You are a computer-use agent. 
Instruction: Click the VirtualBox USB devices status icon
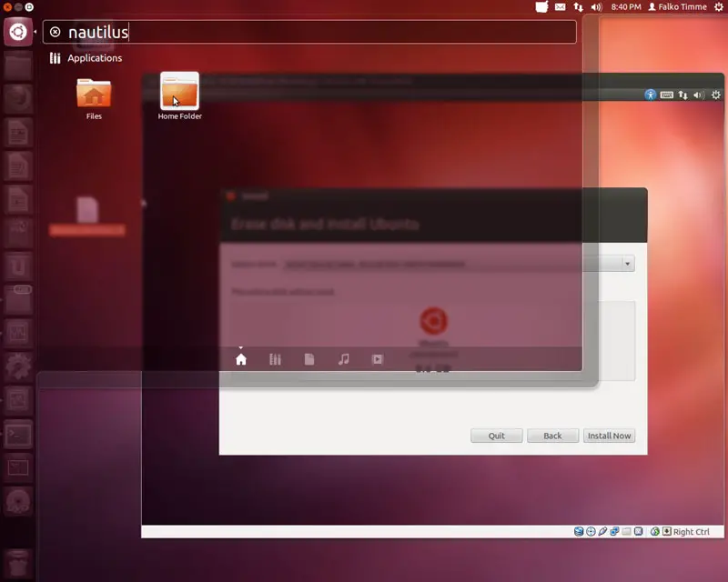602,531
